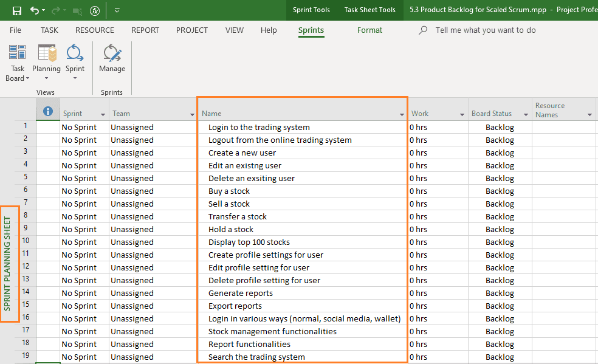Viewport: 598px width, 364px height.
Task: Select row header 10
Action: (x=25, y=241)
